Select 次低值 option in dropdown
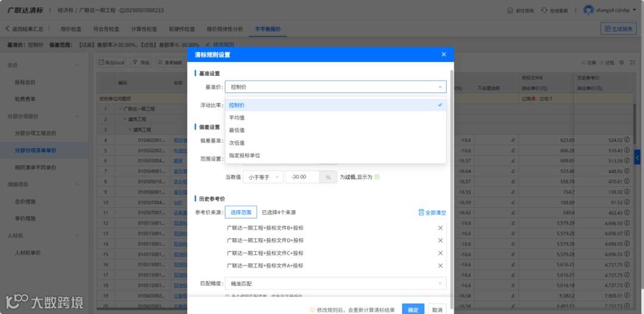The image size is (644, 314). [336, 143]
